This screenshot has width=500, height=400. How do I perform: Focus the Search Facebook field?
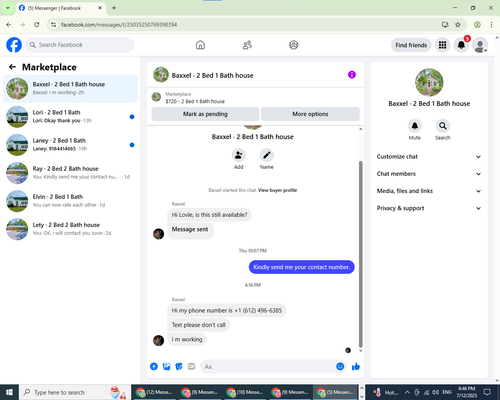click(80, 45)
